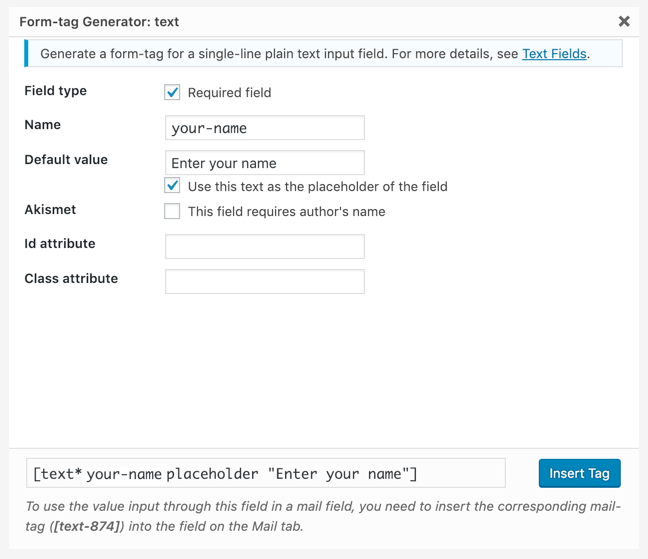Click the empty Id attribute field
This screenshot has width=648, height=559.
click(x=264, y=246)
